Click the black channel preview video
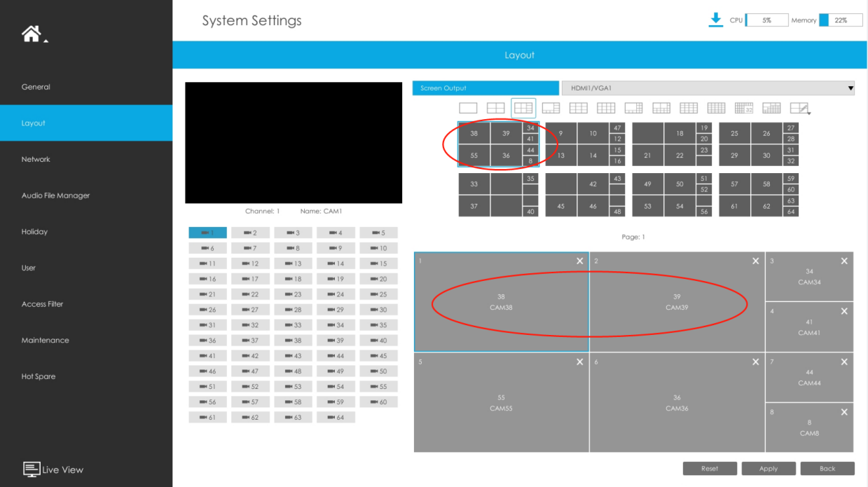The height and width of the screenshot is (487, 868). click(294, 143)
